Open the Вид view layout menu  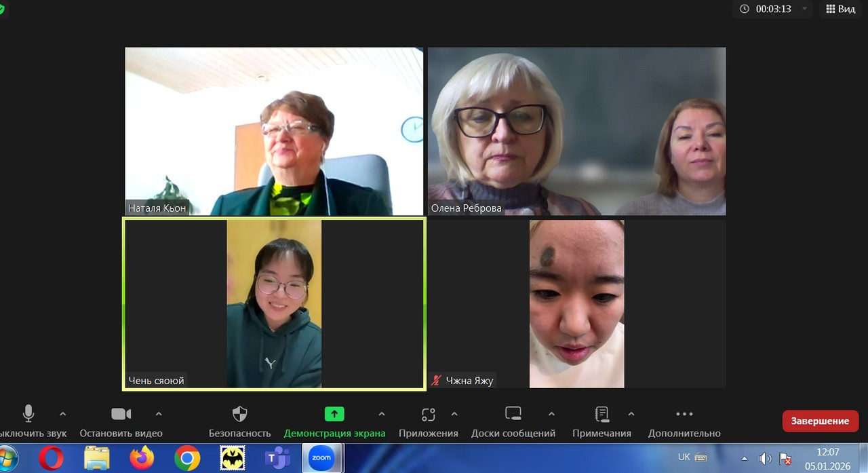(840, 9)
